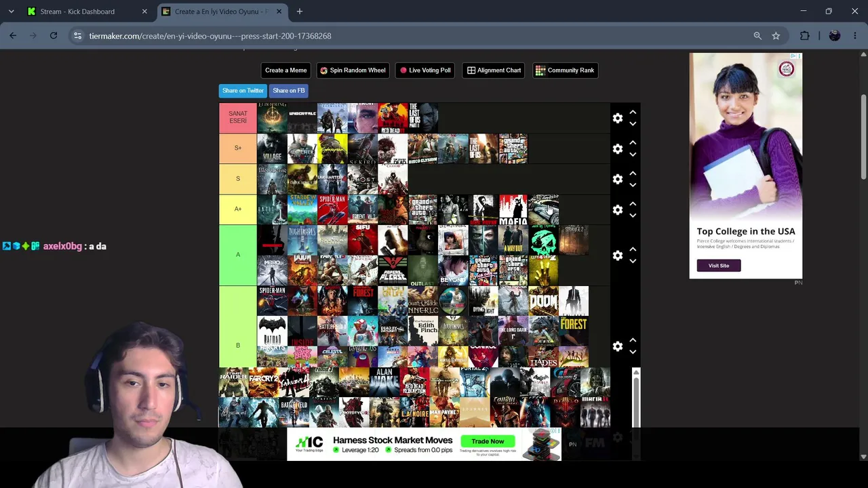This screenshot has width=868, height=488.
Task: View site information icon in address bar
Action: pos(78,36)
